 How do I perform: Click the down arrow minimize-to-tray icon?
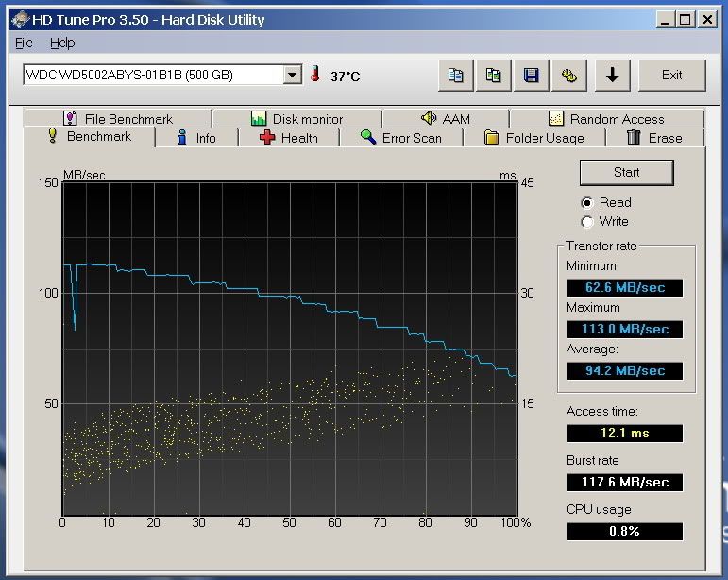coord(612,76)
